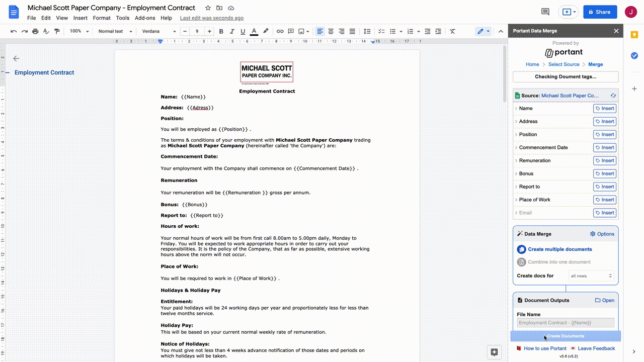The height and width of the screenshot is (362, 644).
Task: Toggle italic formatting
Action: pos(232,31)
